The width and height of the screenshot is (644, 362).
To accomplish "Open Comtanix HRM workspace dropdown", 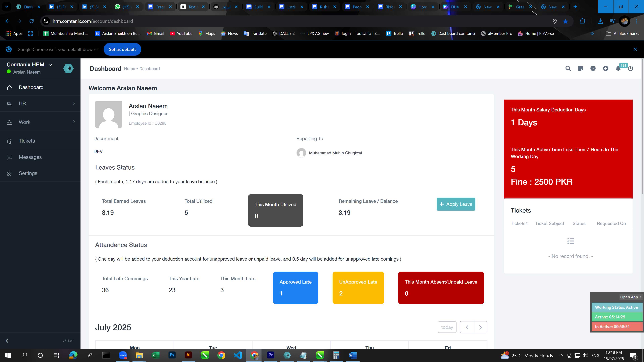I will click(30, 65).
